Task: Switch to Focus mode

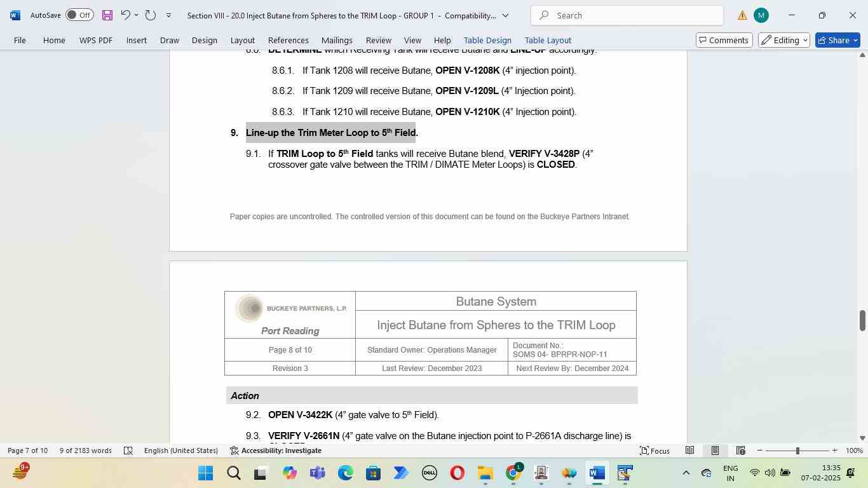Action: [x=654, y=451]
